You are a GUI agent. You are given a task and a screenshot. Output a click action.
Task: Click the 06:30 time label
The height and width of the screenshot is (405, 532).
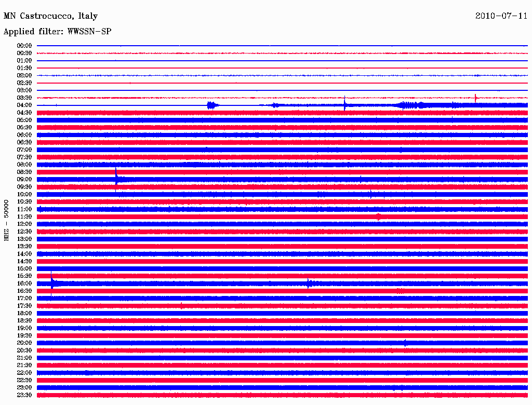(x=24, y=142)
